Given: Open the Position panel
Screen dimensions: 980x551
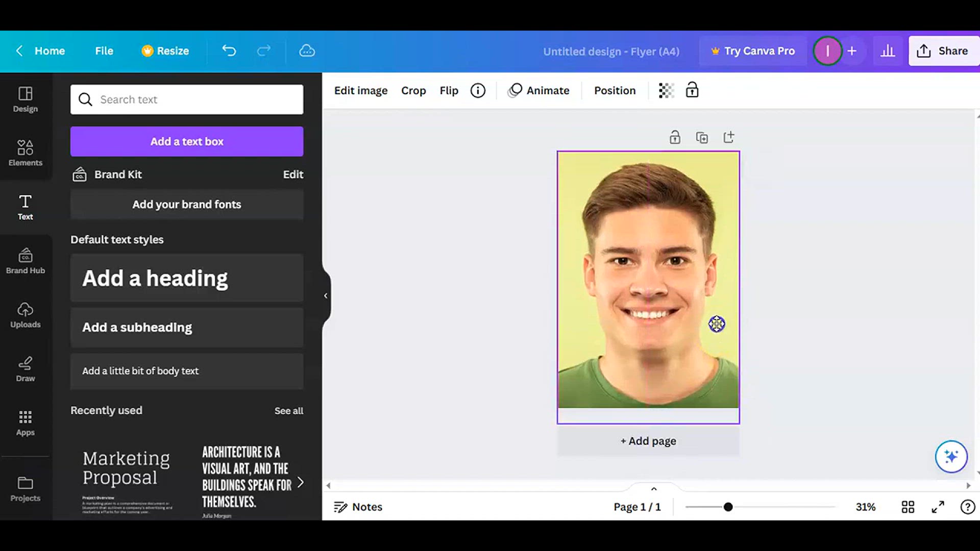Looking at the screenshot, I should (615, 91).
